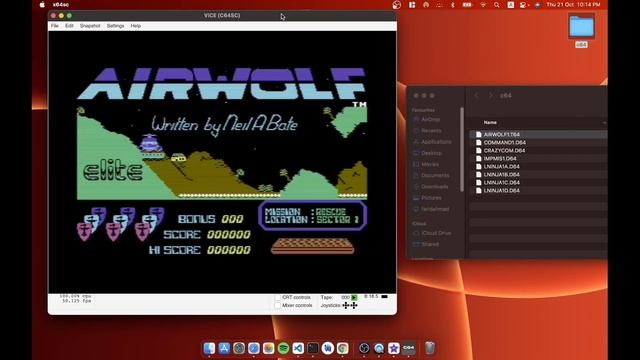Open iMovie from the dock
The image size is (640, 360).
[393, 348]
